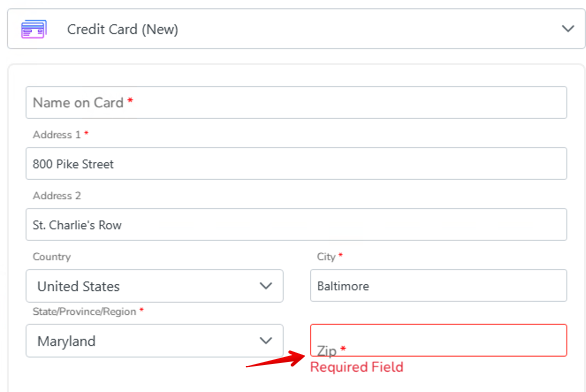Click the Address 2 label
586x392 pixels.
point(56,195)
